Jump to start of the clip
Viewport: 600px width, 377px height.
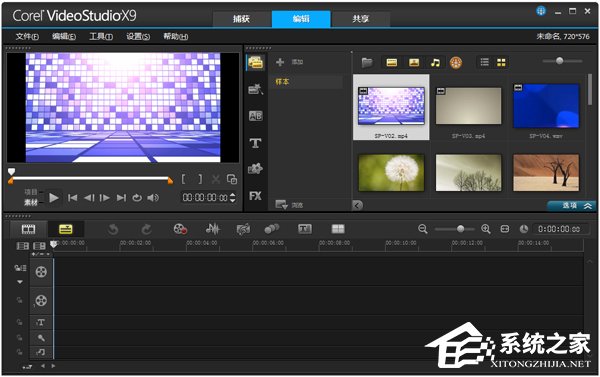tap(72, 198)
